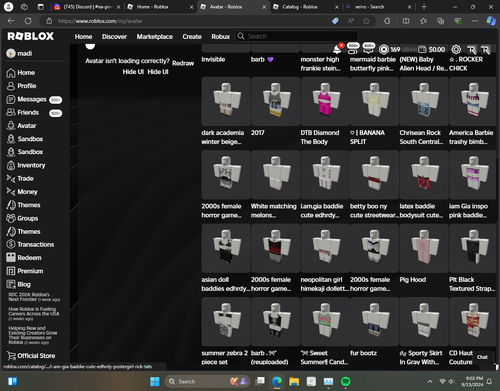Open the Fueling Careers Across the USA post
Screen dimensions: 500x391
tap(34, 314)
